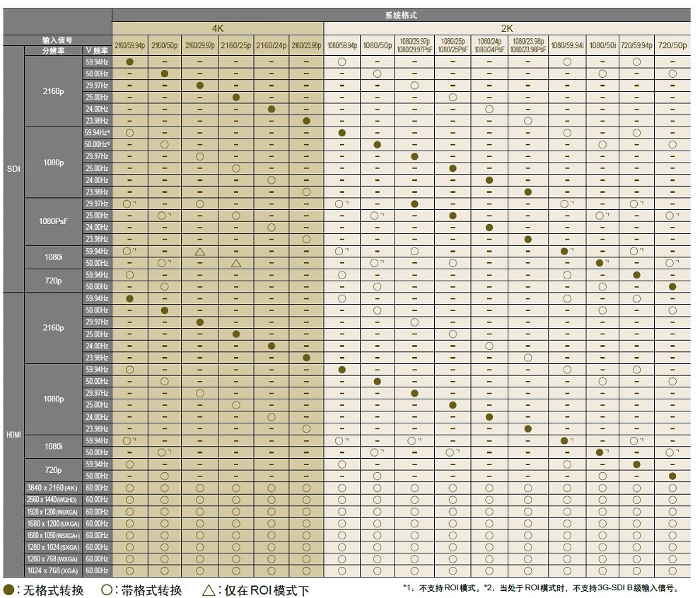Select the 1080PsF resolution label
This screenshot has width=700, height=598.
[x=54, y=221]
